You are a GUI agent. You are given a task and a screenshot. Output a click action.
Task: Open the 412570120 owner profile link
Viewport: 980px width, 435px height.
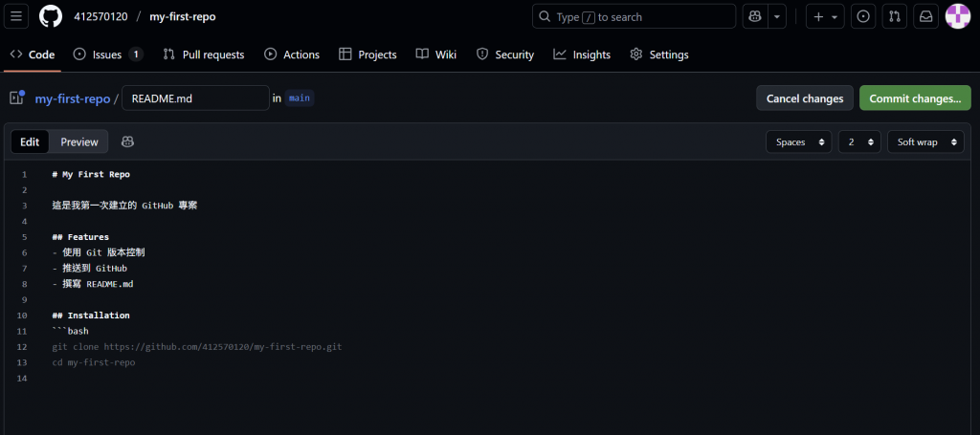[x=100, y=17]
